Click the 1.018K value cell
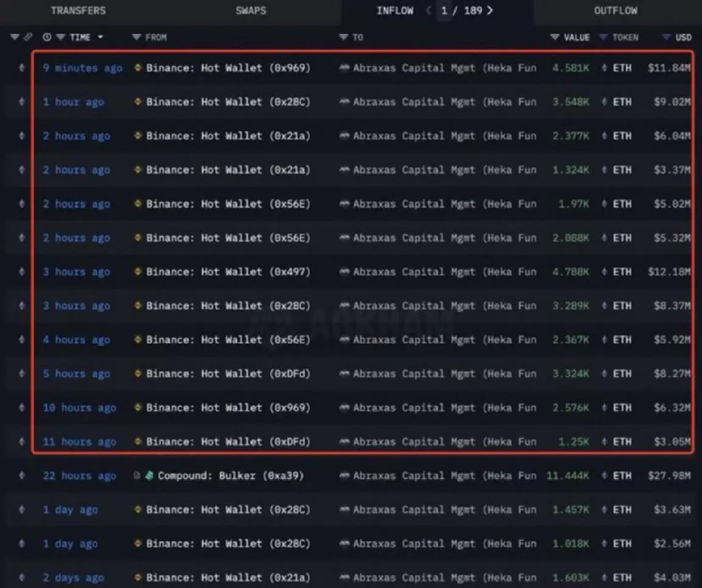Screen dimensions: 702x588 pos(570,544)
